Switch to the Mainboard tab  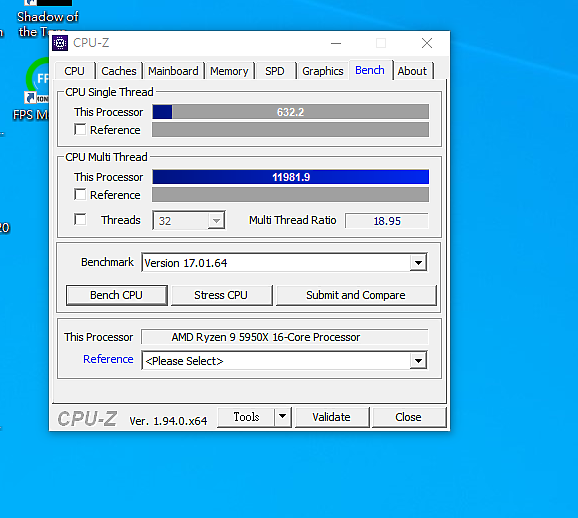pyautogui.click(x=173, y=71)
